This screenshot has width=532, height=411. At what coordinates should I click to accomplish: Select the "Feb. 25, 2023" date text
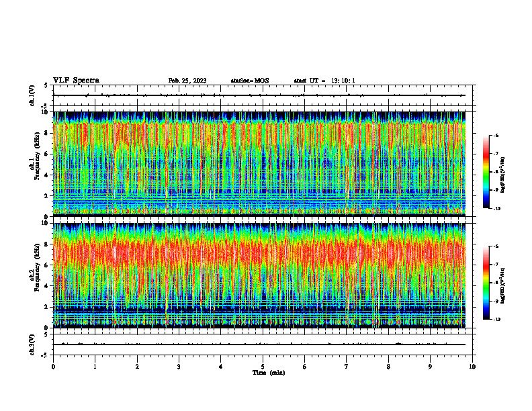point(187,81)
